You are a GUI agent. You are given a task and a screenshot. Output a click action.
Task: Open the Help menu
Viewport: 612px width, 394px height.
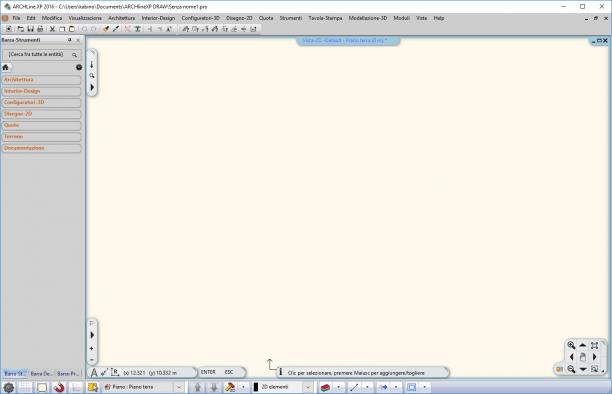pos(439,18)
